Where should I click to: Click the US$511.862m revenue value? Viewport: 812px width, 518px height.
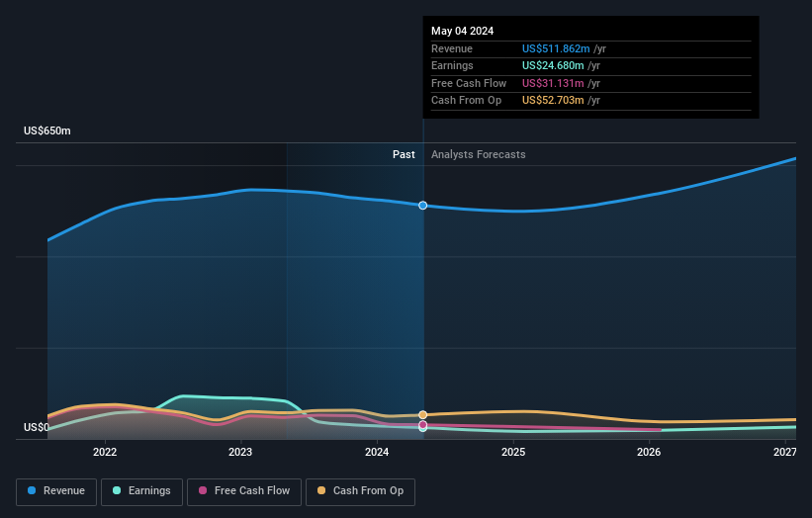click(x=556, y=48)
